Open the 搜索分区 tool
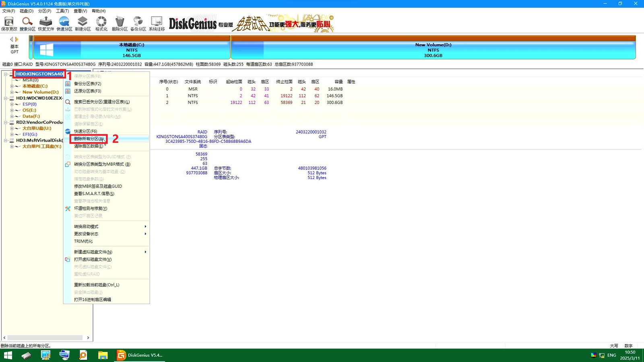This screenshot has width=644, height=362. (27, 24)
